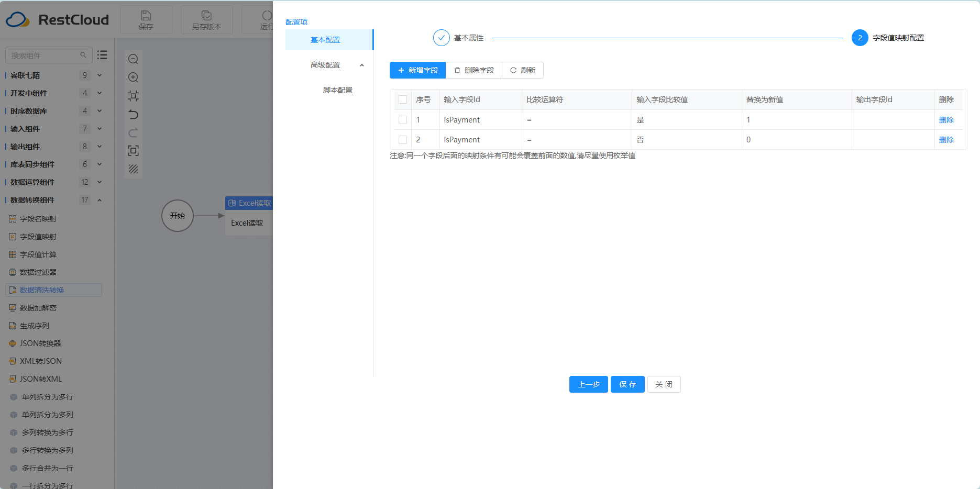980x489 pixels.
Task: Click the fullscreen focus icon
Action: (x=133, y=151)
